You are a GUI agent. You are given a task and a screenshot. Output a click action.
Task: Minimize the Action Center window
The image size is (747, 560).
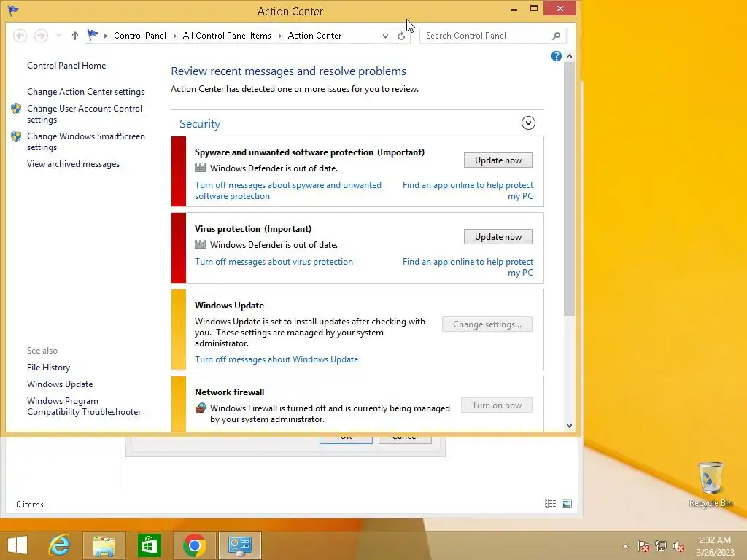click(514, 9)
